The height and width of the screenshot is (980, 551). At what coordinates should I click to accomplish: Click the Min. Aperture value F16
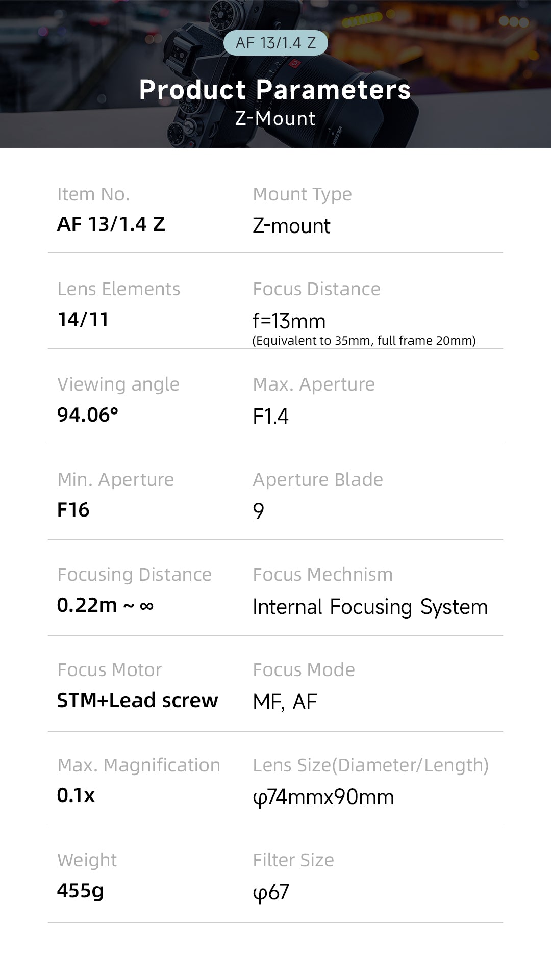(73, 510)
